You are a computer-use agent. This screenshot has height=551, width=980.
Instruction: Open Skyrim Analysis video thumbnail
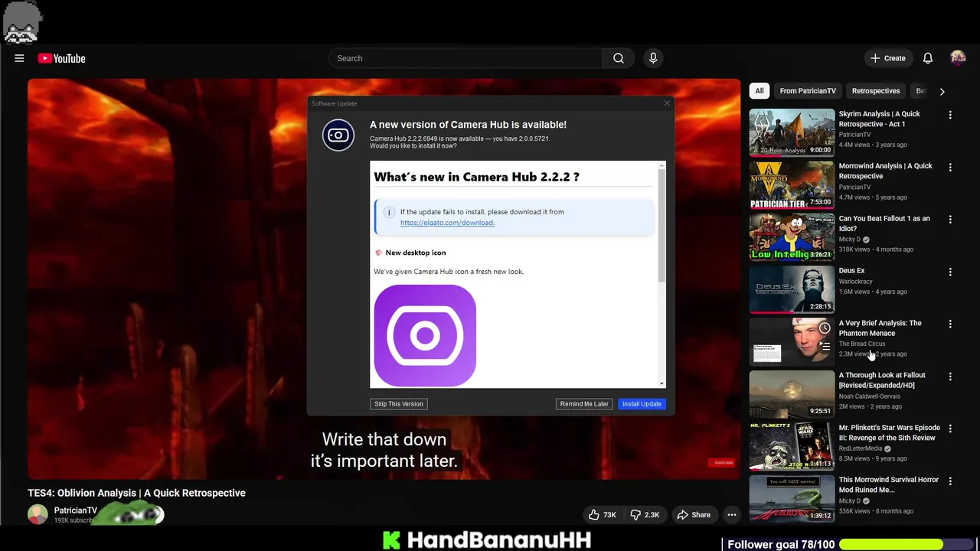pyautogui.click(x=792, y=132)
